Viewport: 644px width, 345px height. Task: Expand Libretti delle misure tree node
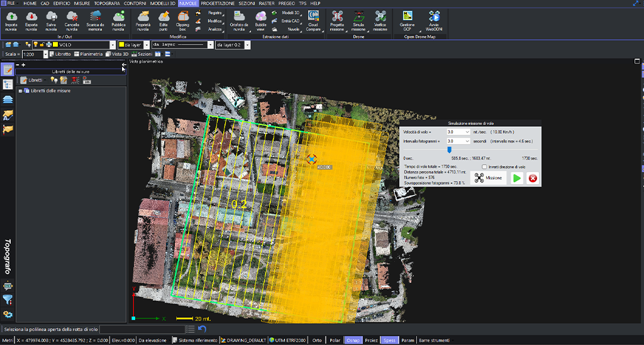[20, 91]
